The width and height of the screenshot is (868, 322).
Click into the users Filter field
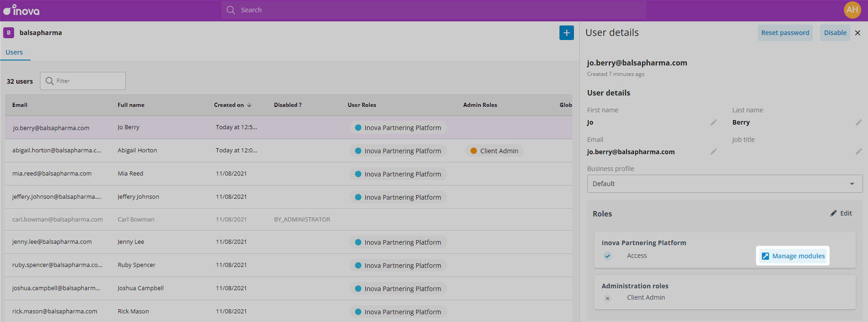pyautogui.click(x=83, y=81)
